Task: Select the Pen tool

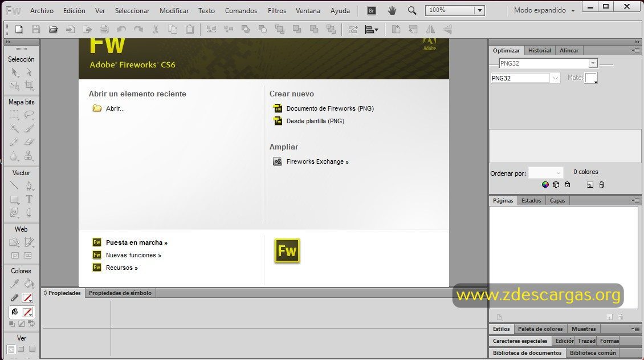Action: (x=28, y=185)
